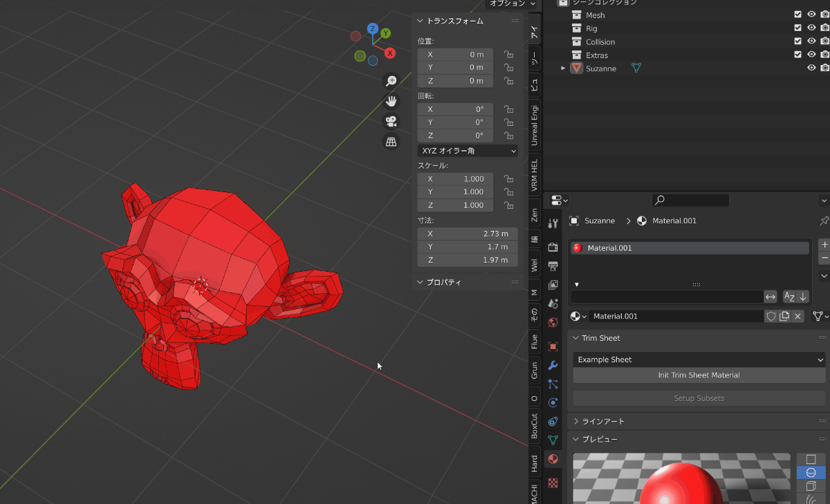Uncheck the Collision collection checkbox

pyautogui.click(x=797, y=41)
